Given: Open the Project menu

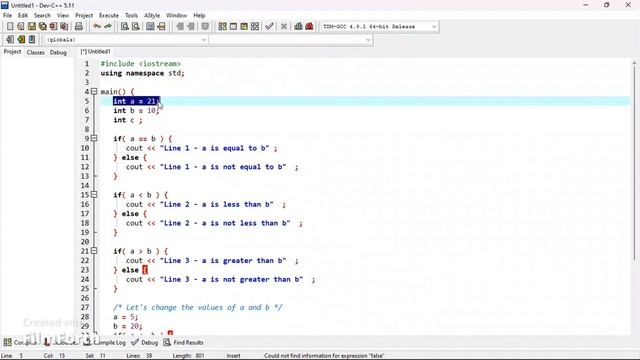Looking at the screenshot, I should (84, 16).
